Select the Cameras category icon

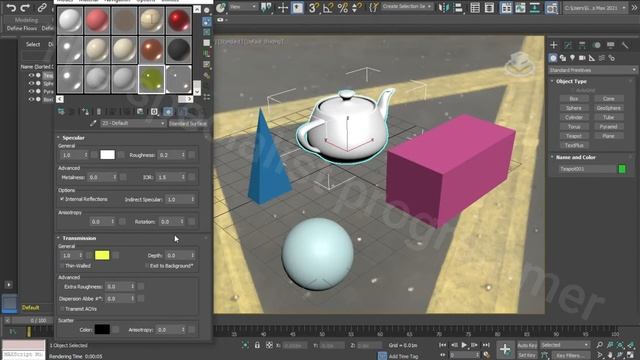coord(582,58)
